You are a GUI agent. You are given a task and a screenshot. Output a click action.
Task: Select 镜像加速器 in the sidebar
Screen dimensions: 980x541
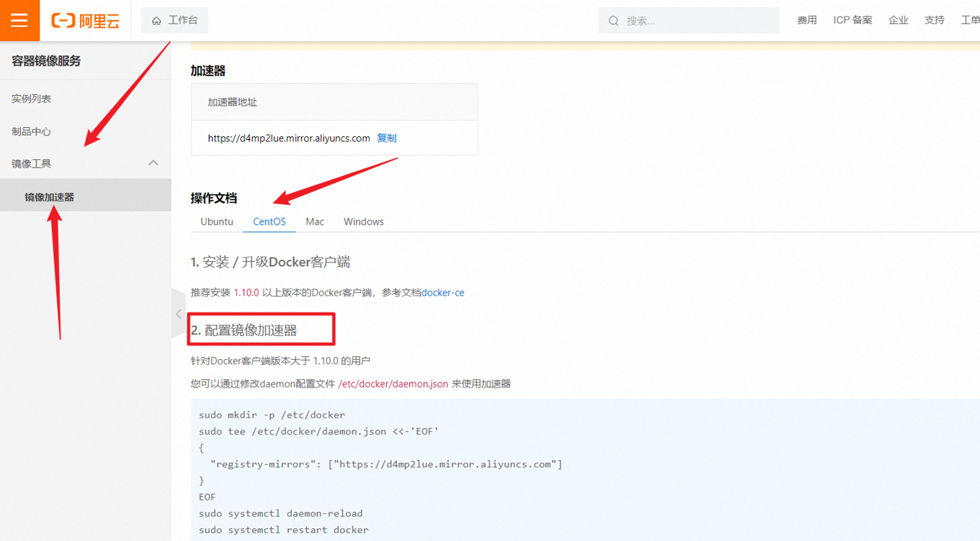pos(85,197)
